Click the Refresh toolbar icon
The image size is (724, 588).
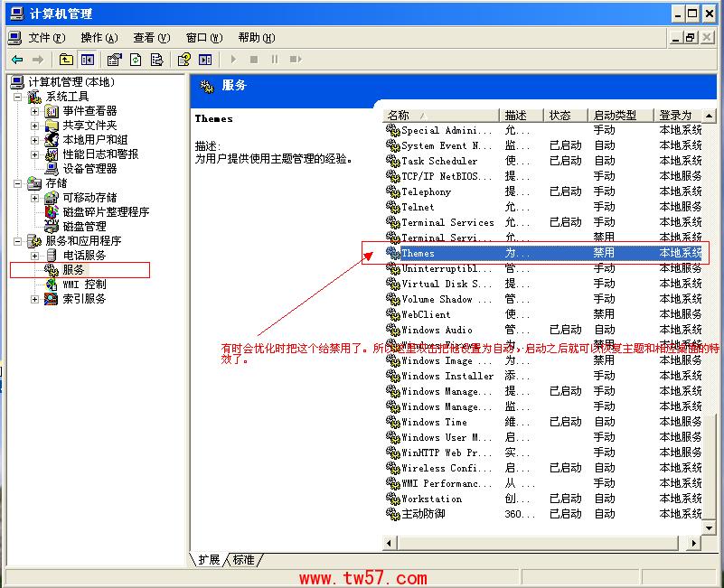(136, 60)
